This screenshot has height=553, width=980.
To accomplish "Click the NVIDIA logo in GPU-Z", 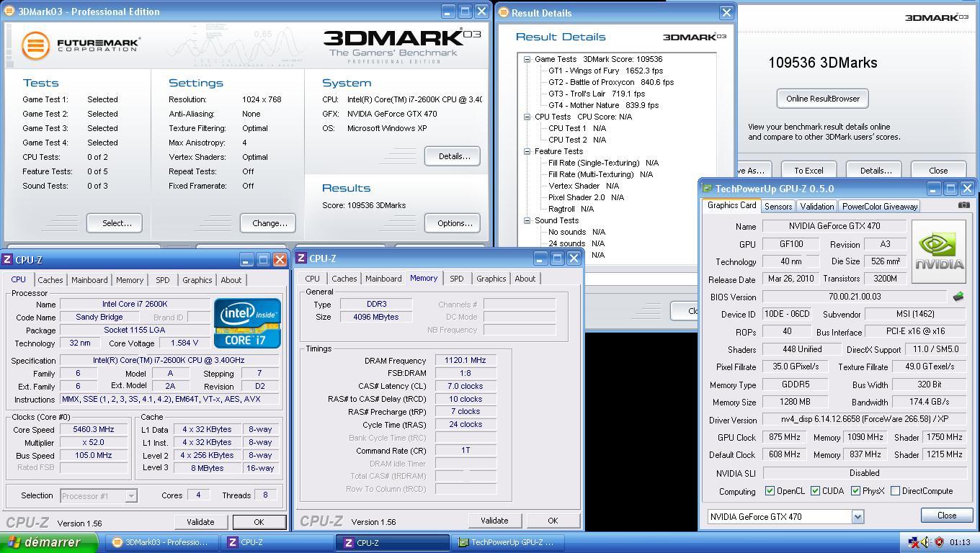I will (x=939, y=252).
